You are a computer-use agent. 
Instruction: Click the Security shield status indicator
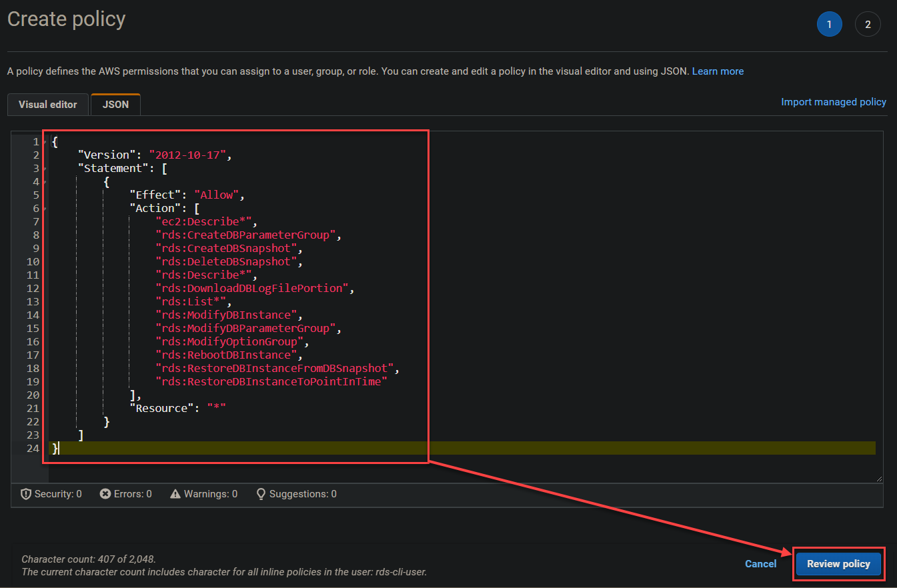tap(51, 494)
